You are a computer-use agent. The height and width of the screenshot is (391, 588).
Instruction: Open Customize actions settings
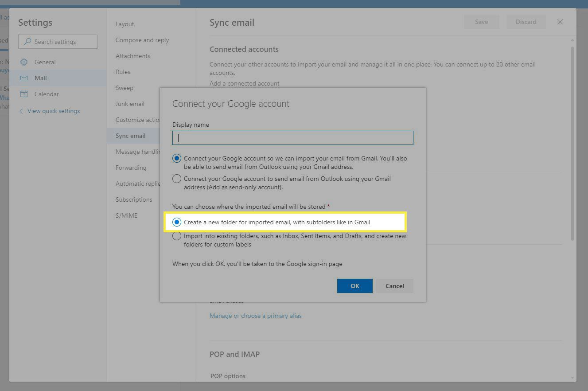point(138,120)
